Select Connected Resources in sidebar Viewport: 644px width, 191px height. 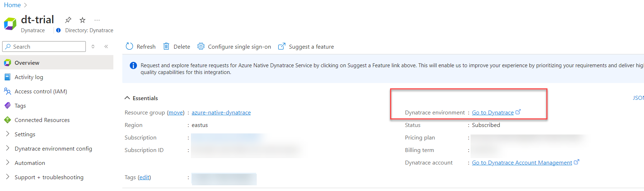[42, 120]
